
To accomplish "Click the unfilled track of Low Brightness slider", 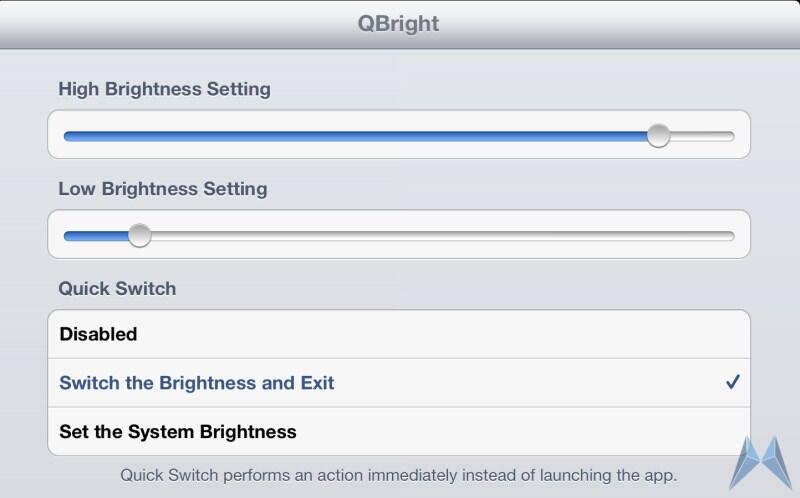I will (442, 236).
